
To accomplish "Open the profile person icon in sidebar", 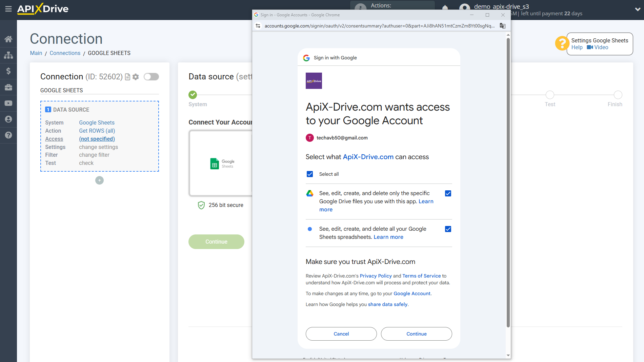I will (8, 119).
